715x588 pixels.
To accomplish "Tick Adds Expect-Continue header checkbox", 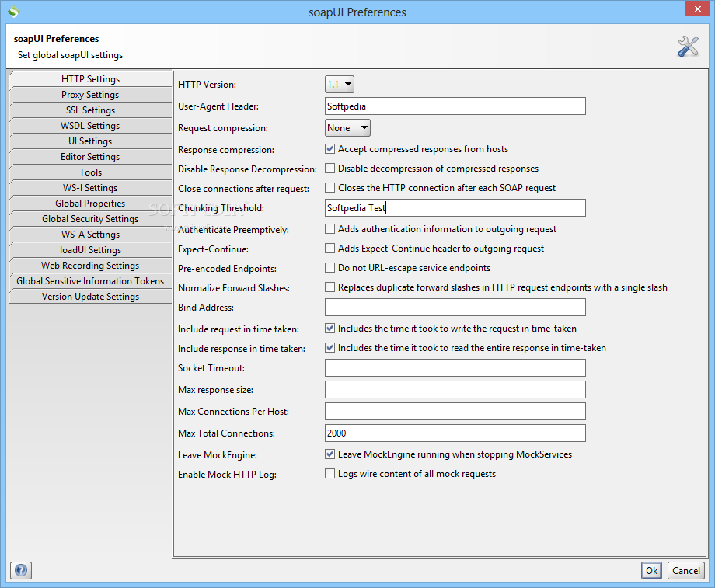I will pos(330,249).
